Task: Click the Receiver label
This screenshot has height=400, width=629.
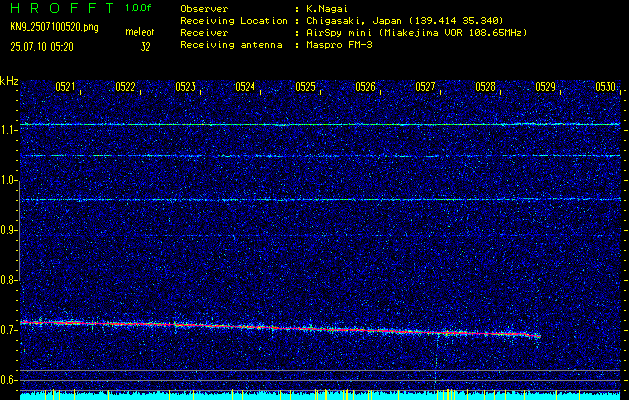Action: pos(204,33)
